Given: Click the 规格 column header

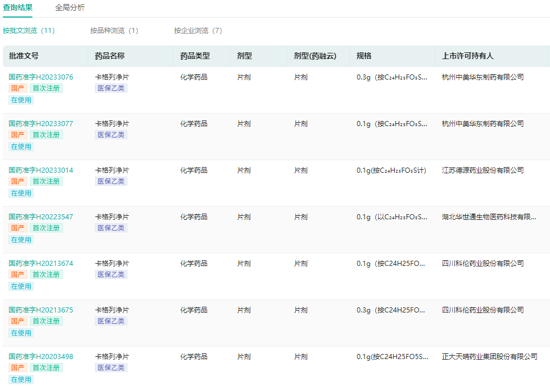Looking at the screenshot, I should [x=364, y=56].
